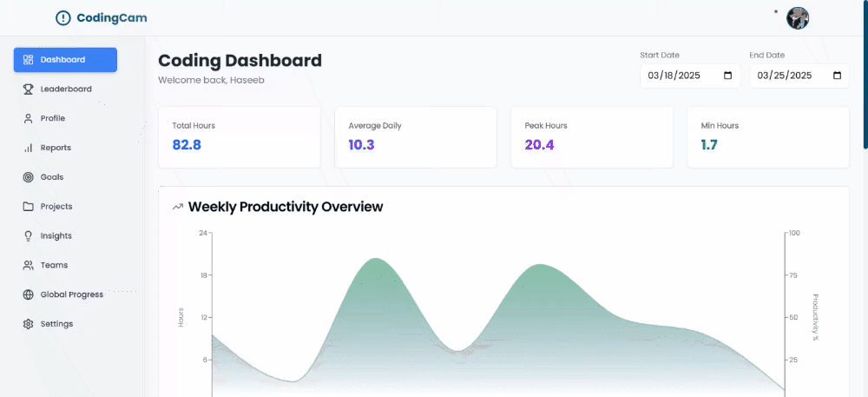Click the Peak Hours label

click(x=546, y=126)
